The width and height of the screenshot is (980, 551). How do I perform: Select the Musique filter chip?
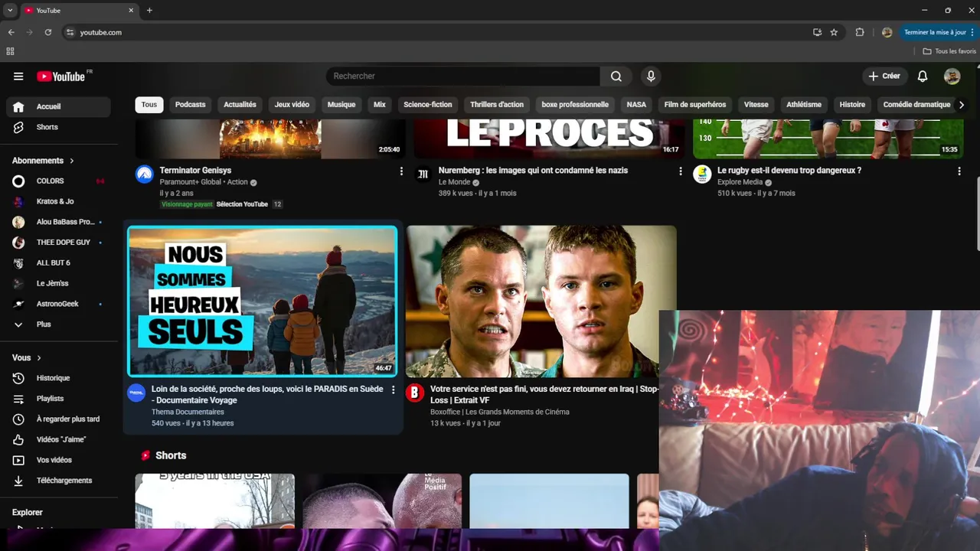[341, 105]
